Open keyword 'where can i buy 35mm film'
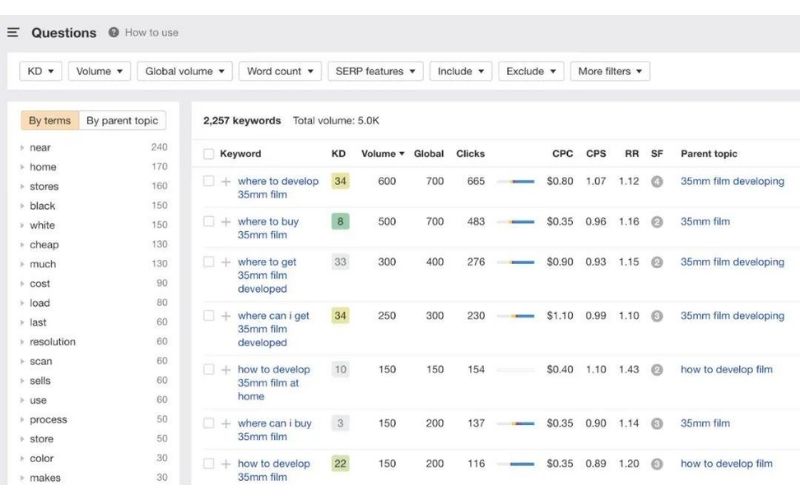Viewport: 800px width, 500px height. [x=274, y=430]
